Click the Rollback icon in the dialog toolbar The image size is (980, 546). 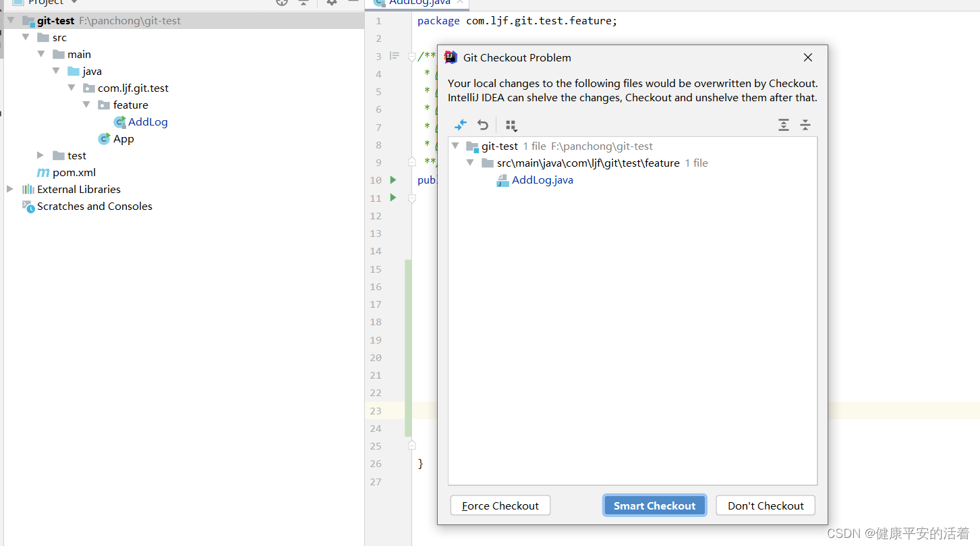coord(482,125)
